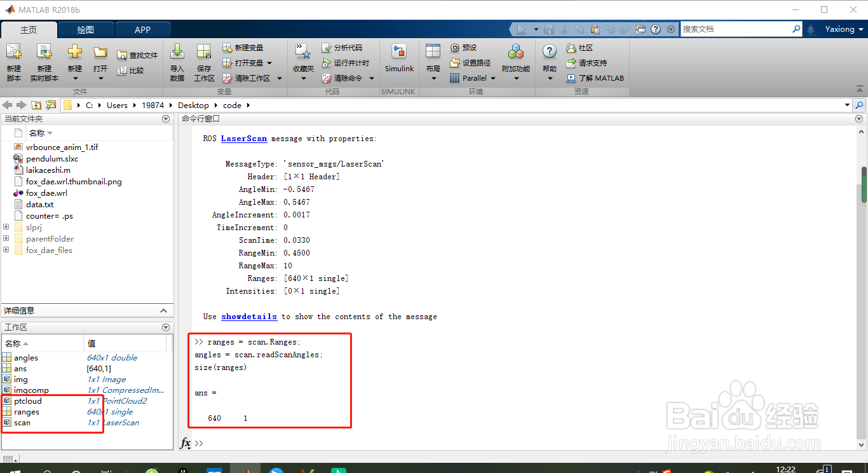Go back with the left arrow in address bar
Viewport: 868px width, 473px height.
(8, 105)
